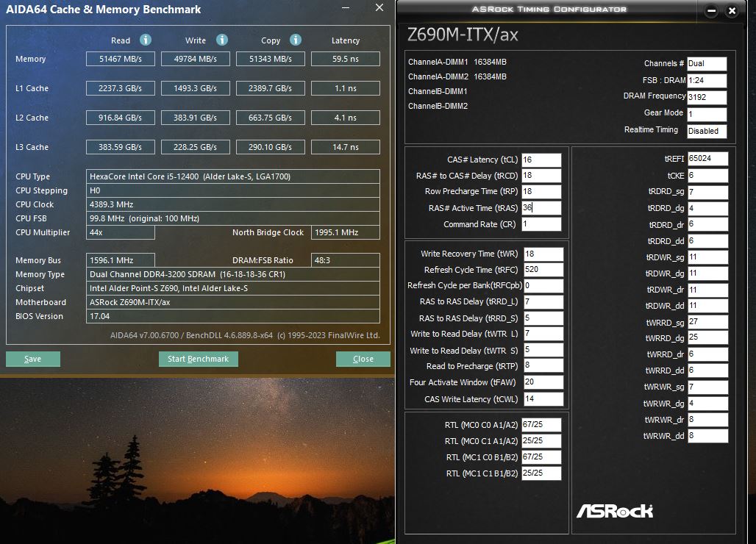Click the tRDRD_sg value field
This screenshot has height=544, width=756.
click(x=707, y=192)
